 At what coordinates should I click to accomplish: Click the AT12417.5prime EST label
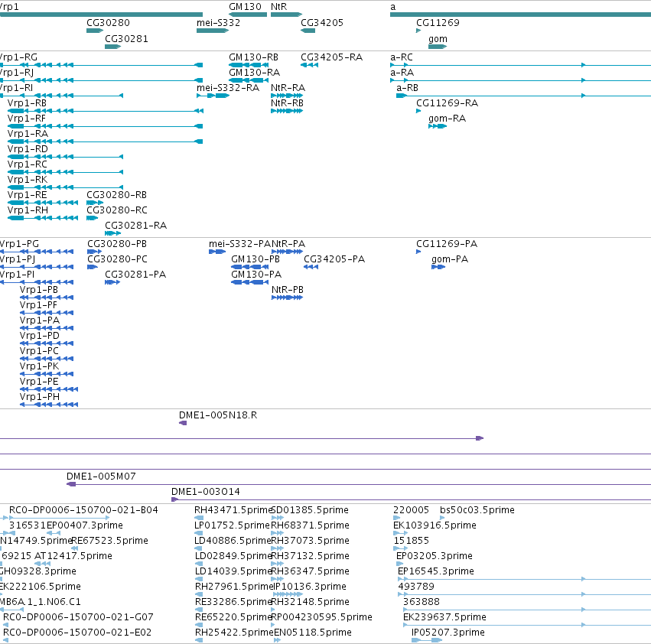pyautogui.click(x=73, y=556)
